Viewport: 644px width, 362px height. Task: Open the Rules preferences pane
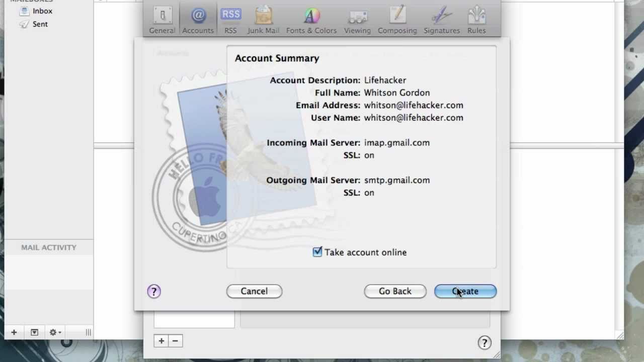point(476,20)
